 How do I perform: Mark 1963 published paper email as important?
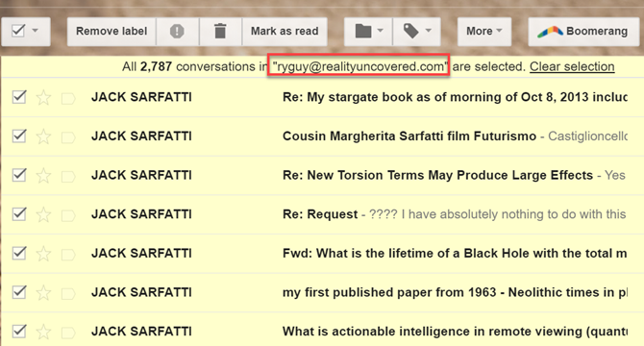(x=68, y=293)
